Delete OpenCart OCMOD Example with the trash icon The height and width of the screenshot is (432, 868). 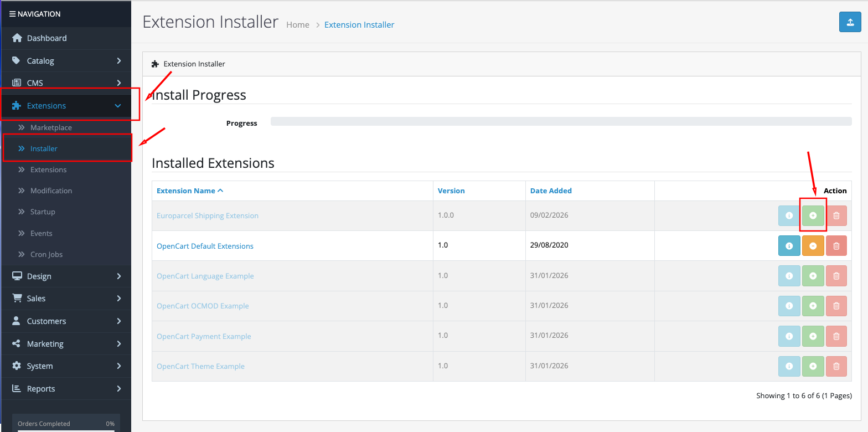836,306
